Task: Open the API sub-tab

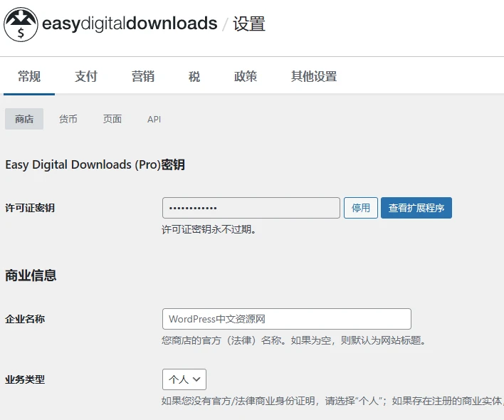Action: [x=154, y=119]
